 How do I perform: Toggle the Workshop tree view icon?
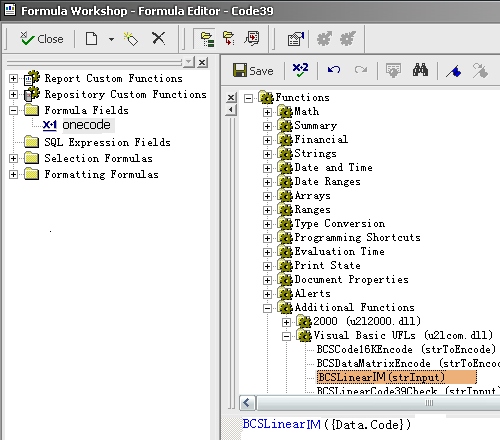pyautogui.click(x=207, y=39)
